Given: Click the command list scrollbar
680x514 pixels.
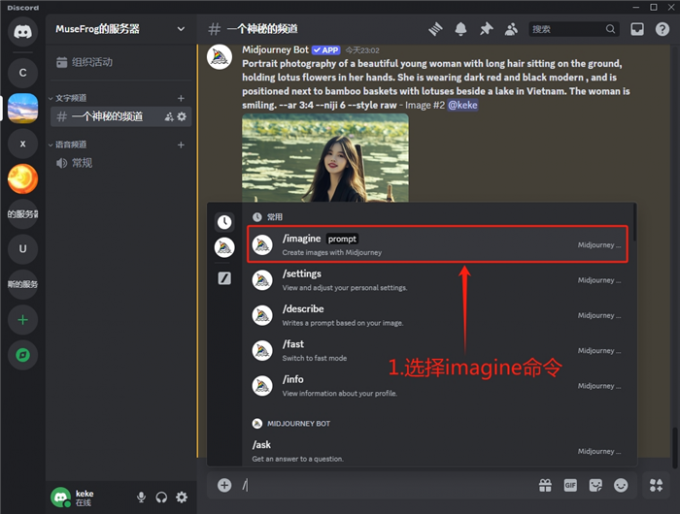Looking at the screenshot, I should coord(634,222).
